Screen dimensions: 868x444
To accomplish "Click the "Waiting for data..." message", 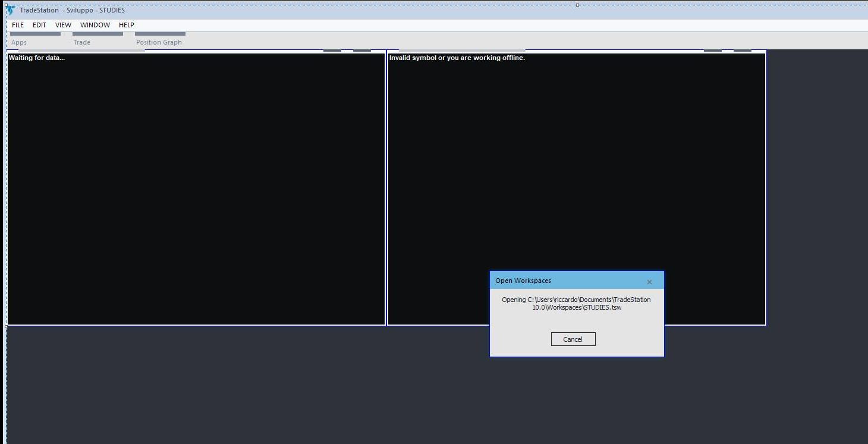I will 37,58.
